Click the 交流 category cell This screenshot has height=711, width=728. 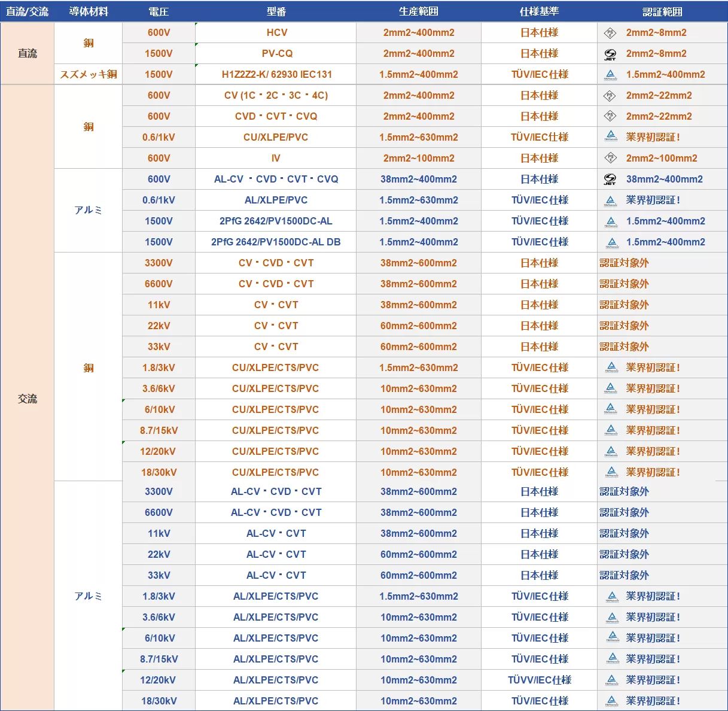[28, 399]
